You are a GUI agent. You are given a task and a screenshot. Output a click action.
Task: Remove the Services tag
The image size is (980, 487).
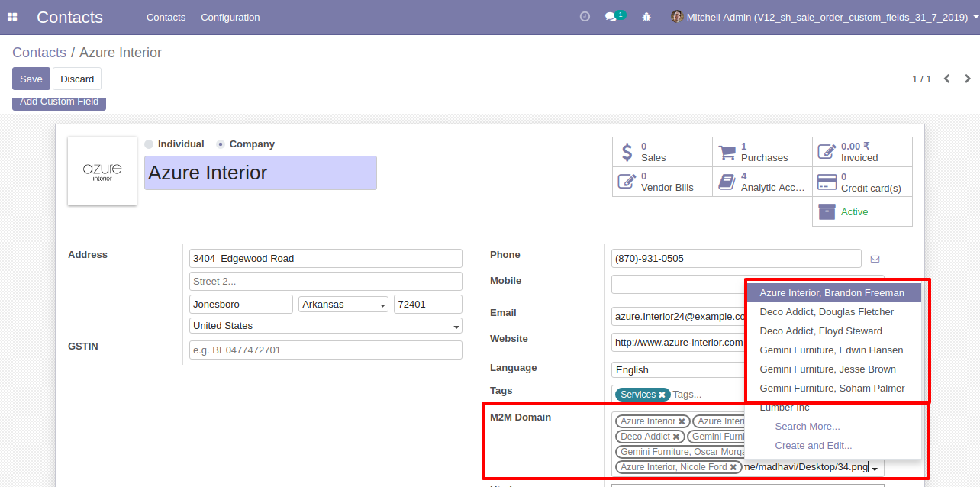[662, 395]
